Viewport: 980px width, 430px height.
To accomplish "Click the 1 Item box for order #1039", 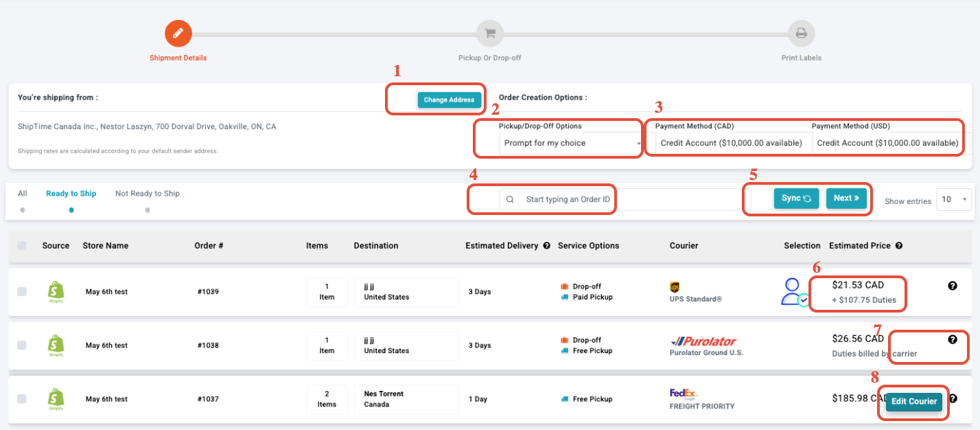I will (327, 292).
